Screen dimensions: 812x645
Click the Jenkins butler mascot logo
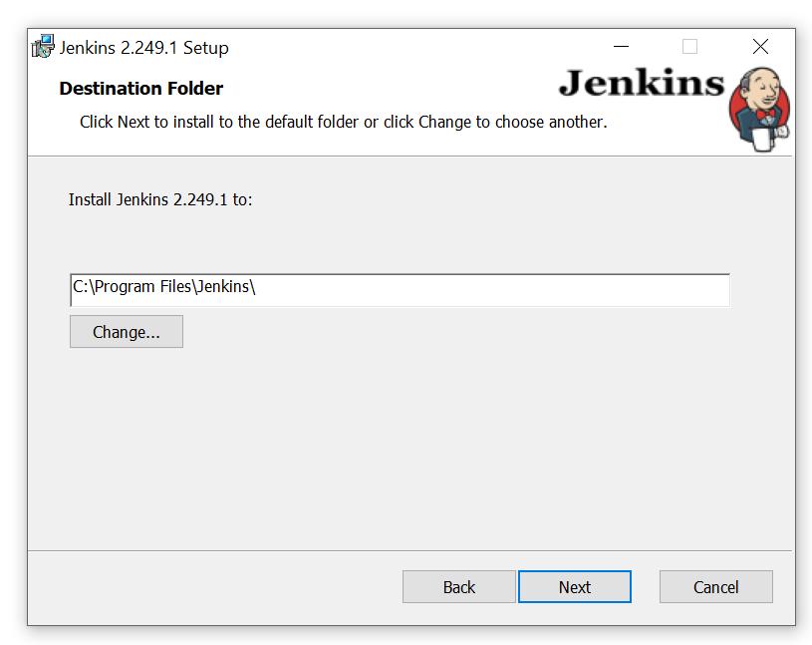pyautogui.click(x=759, y=109)
